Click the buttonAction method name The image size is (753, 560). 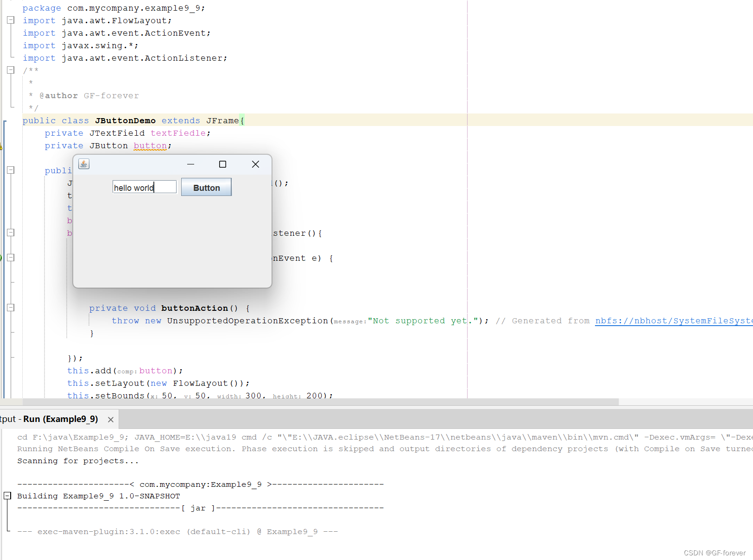[x=195, y=308]
